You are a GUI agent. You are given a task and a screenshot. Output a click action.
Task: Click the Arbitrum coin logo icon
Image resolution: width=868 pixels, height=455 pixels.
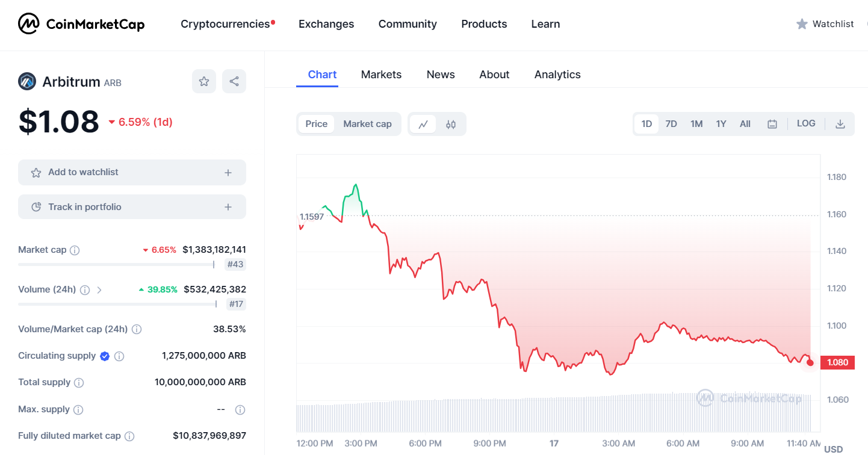tap(27, 81)
